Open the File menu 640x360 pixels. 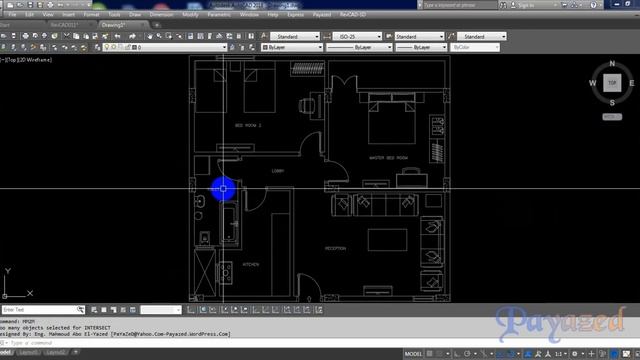click(x=12, y=14)
